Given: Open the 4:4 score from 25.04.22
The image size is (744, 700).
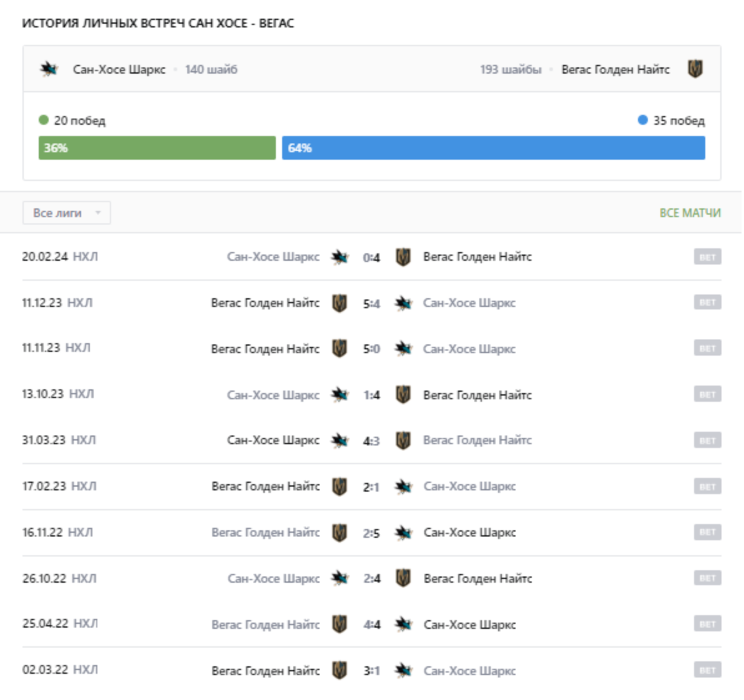Looking at the screenshot, I should pyautogui.click(x=372, y=625).
